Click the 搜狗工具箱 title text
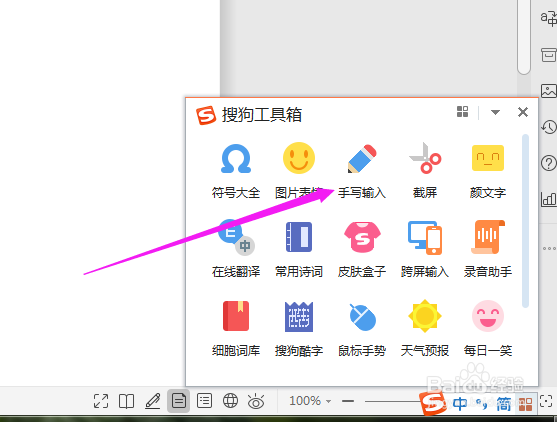Image resolution: width=557 pixels, height=422 pixels. pyautogui.click(x=262, y=115)
